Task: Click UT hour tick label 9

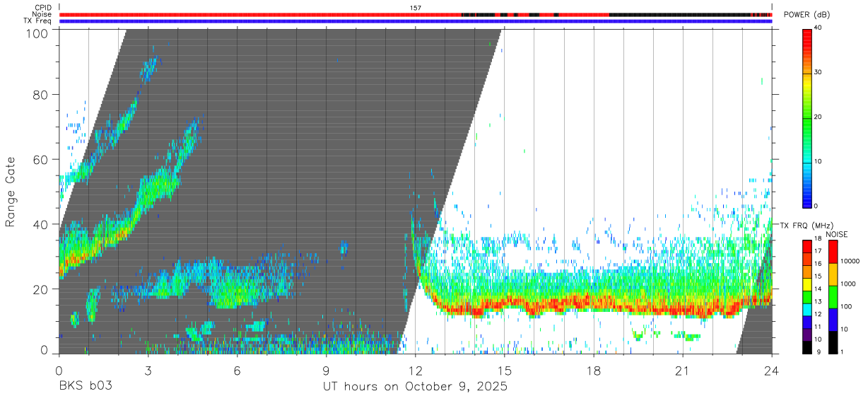Action: pyautogui.click(x=326, y=370)
